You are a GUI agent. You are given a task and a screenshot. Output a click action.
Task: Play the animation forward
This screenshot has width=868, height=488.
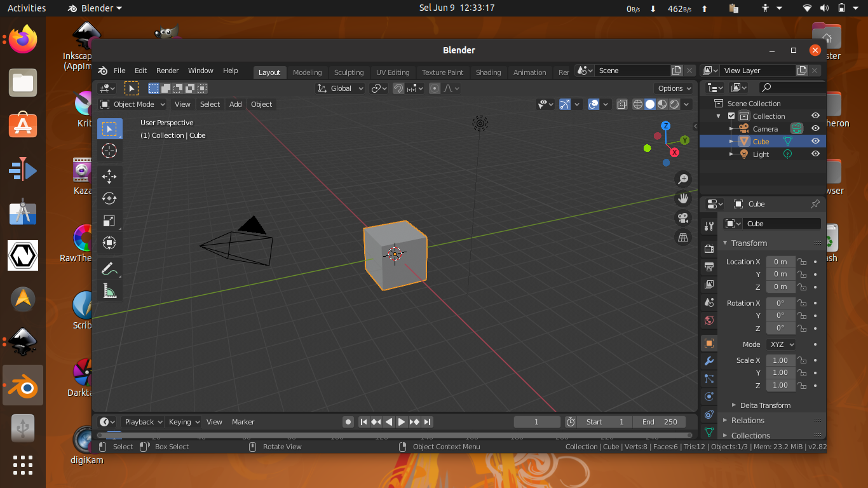(x=402, y=422)
